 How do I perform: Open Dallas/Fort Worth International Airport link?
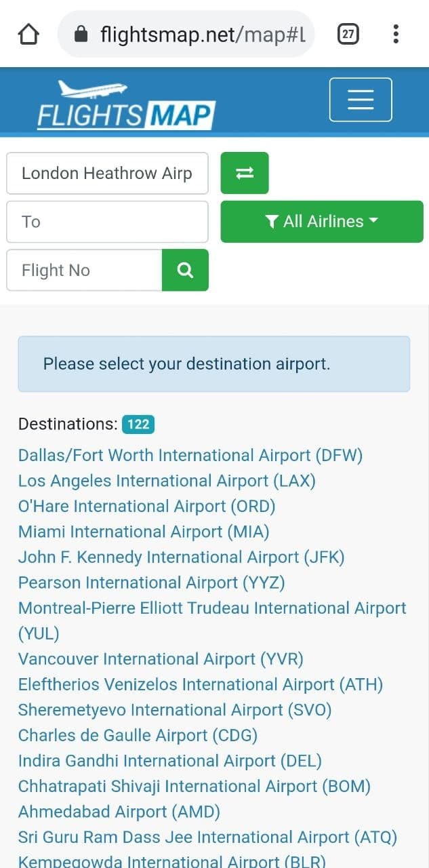(x=190, y=455)
